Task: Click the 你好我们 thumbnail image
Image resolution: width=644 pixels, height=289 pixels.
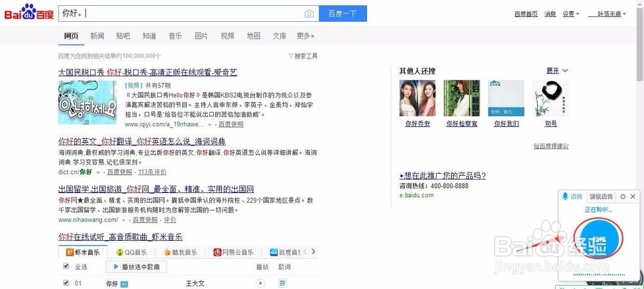Action: [x=506, y=98]
